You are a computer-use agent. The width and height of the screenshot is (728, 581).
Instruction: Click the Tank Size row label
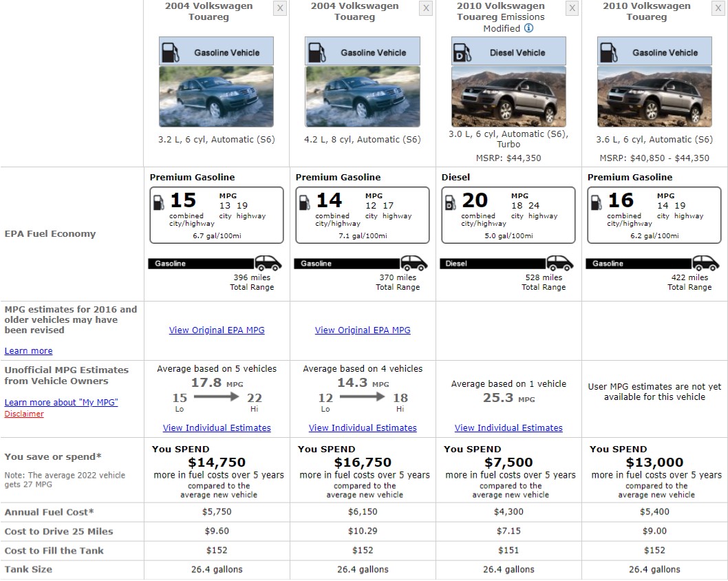[x=28, y=569]
